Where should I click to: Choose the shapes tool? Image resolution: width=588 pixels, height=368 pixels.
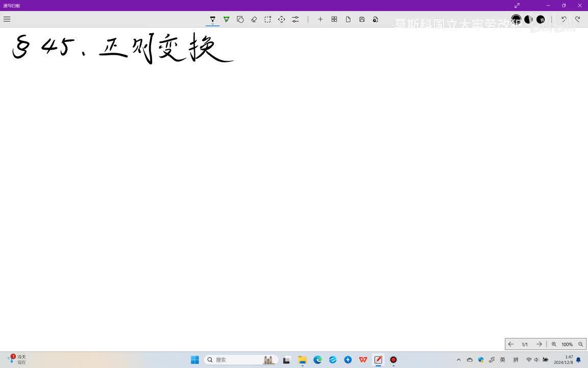240,19
